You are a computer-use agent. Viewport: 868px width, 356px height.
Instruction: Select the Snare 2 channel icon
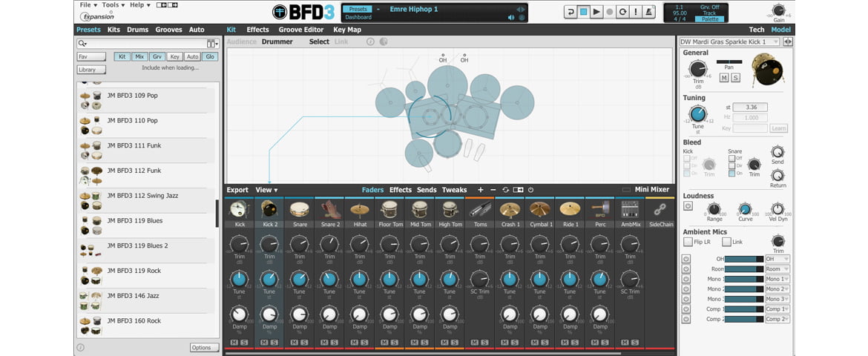(x=330, y=209)
